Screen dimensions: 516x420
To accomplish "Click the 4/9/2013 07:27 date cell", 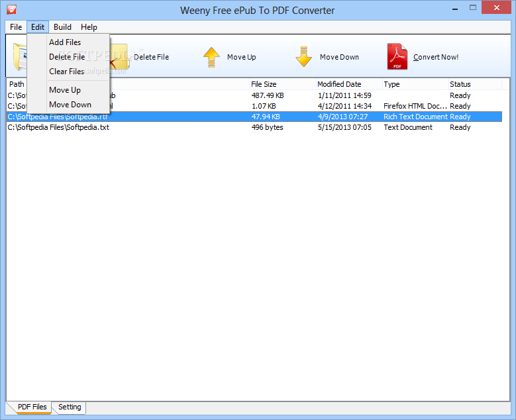I will [342, 117].
